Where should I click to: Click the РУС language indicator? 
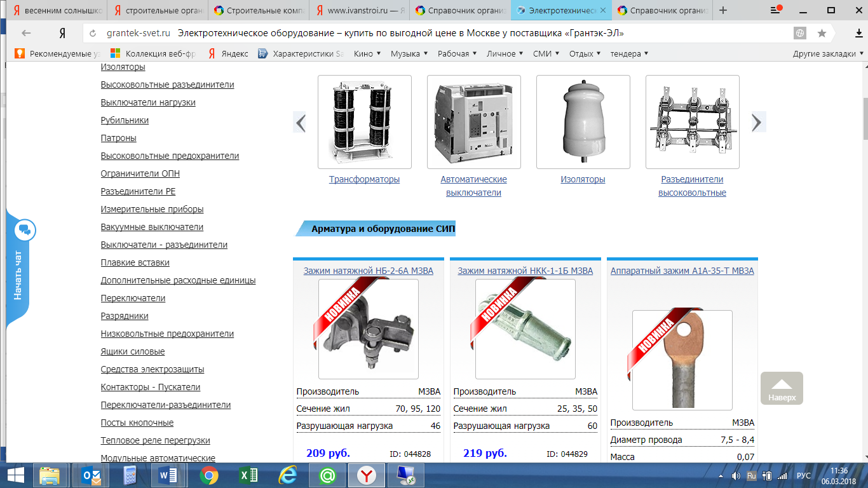point(804,475)
